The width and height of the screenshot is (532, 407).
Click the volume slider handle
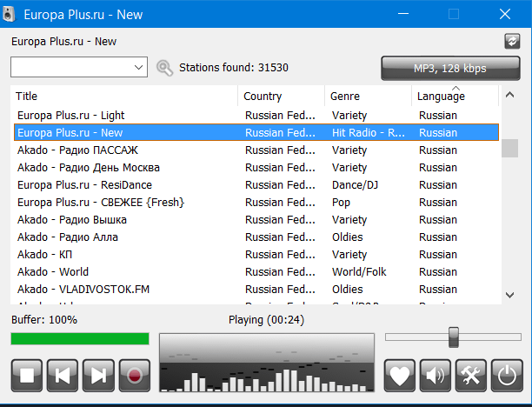(453, 337)
